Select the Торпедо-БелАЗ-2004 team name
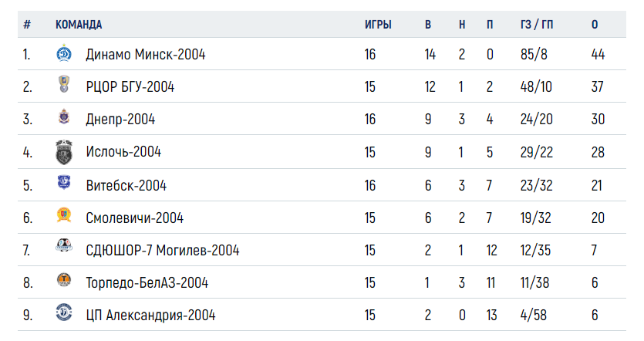Image resolution: width=644 pixels, height=341 pixels. 147,282
